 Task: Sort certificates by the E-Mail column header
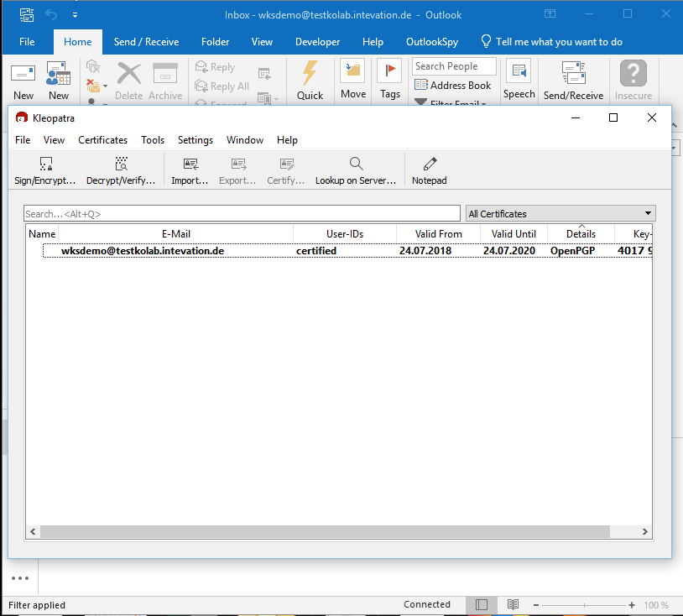coord(176,234)
